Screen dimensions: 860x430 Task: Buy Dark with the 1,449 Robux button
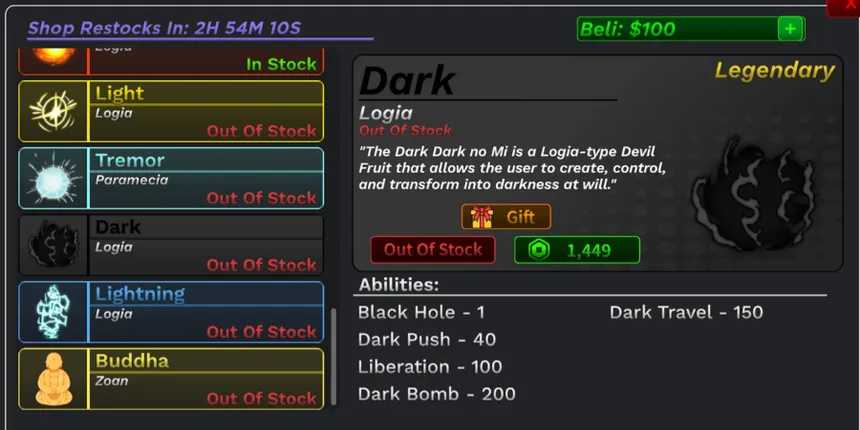point(577,250)
